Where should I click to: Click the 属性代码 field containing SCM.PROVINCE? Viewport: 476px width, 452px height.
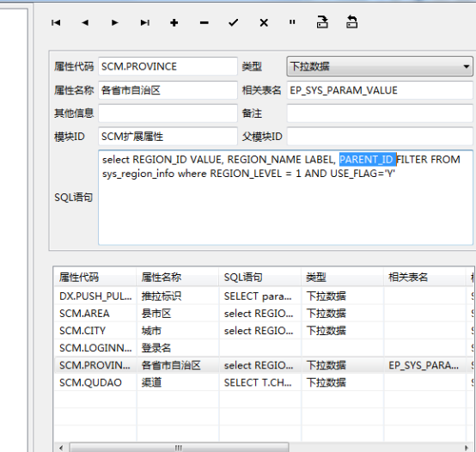tap(168, 66)
